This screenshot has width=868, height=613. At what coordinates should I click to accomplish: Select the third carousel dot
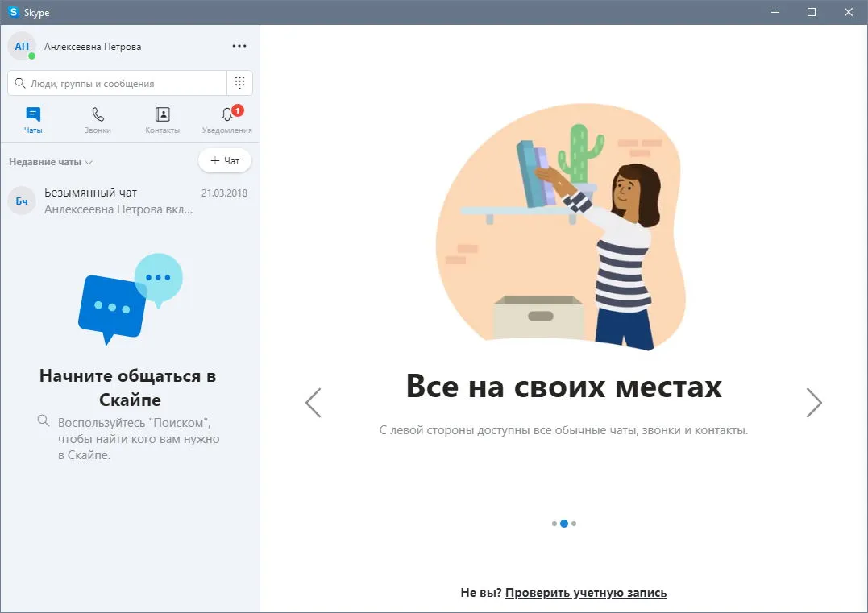[x=574, y=524]
